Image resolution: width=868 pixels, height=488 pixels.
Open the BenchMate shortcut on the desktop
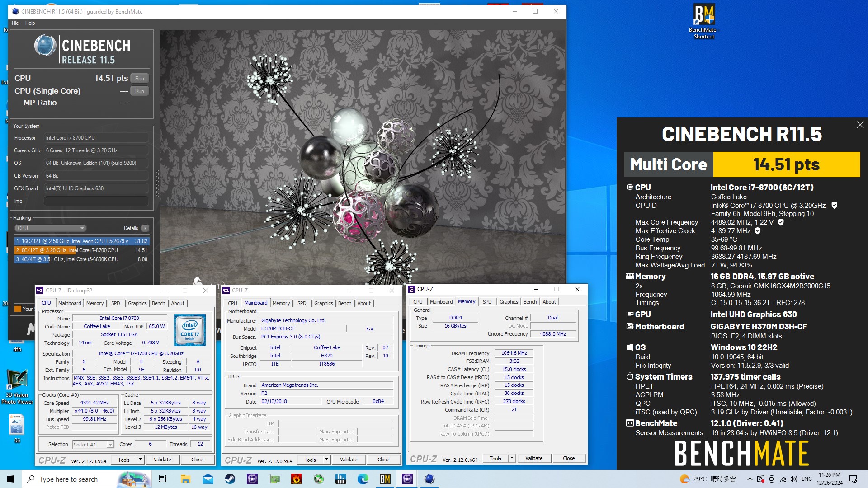coord(704,22)
